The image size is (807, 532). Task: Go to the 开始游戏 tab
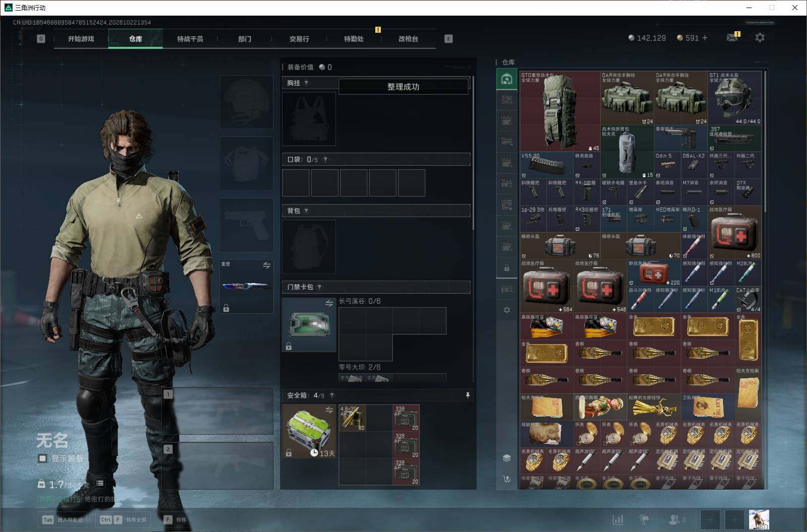tap(81, 39)
